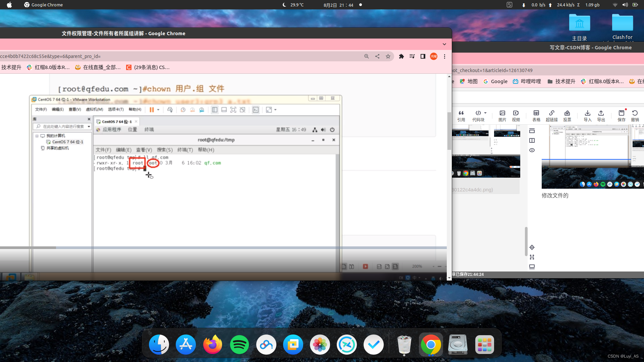Open the Clash for desktop folder

click(x=623, y=27)
